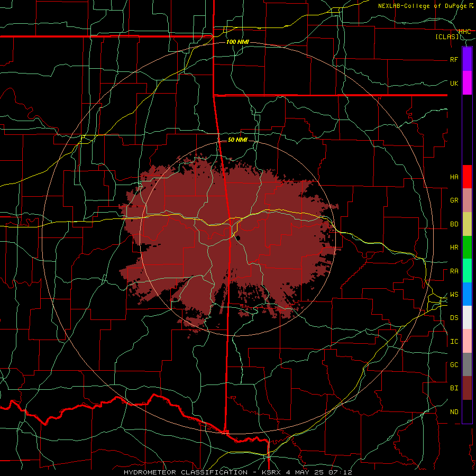Click the "WS" legend label
Viewport: 476px width, 476px height.
454,295
